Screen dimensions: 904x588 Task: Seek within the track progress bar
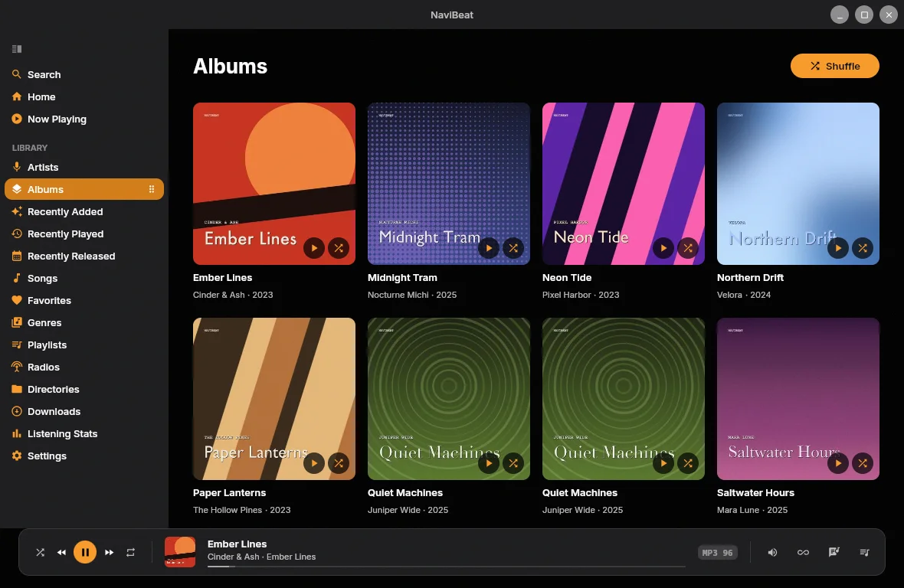tap(446, 567)
